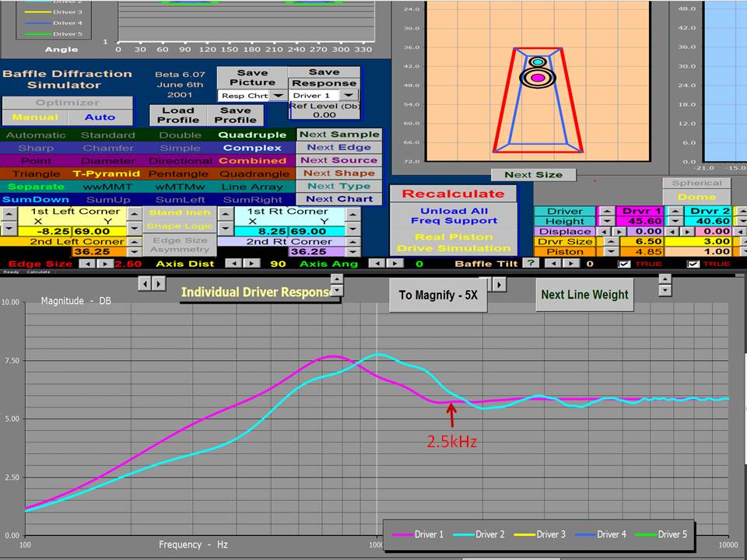Lower Drvr 1 height with down arrow
747x560 pixels.
(x=606, y=221)
